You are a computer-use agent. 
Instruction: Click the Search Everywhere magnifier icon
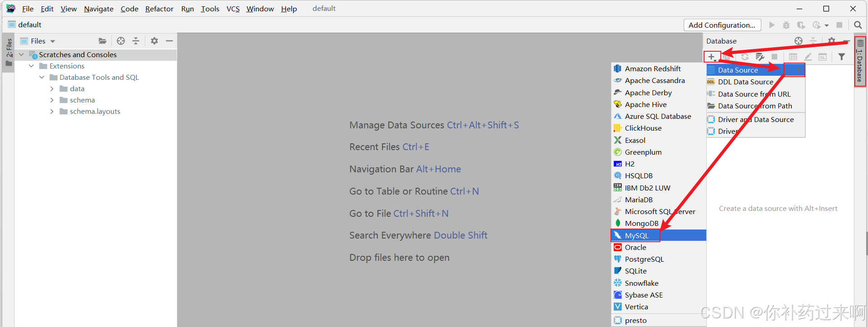(858, 25)
